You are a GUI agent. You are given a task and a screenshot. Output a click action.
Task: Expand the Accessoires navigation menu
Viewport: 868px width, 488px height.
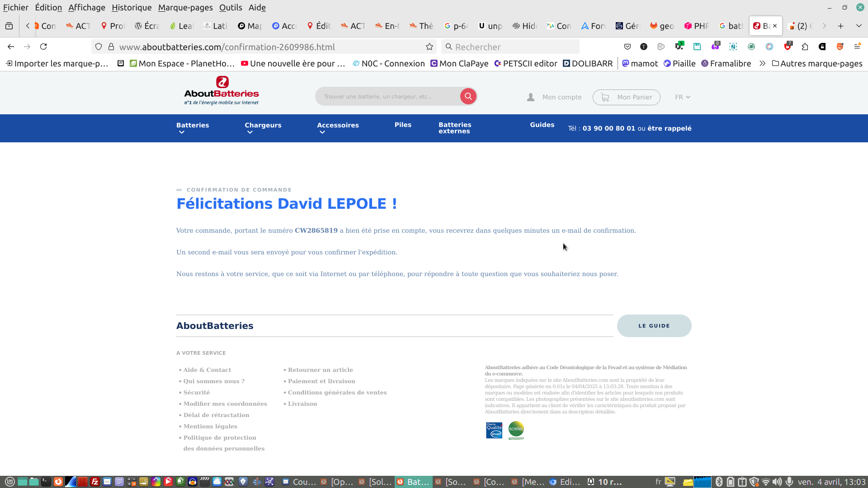tap(338, 128)
